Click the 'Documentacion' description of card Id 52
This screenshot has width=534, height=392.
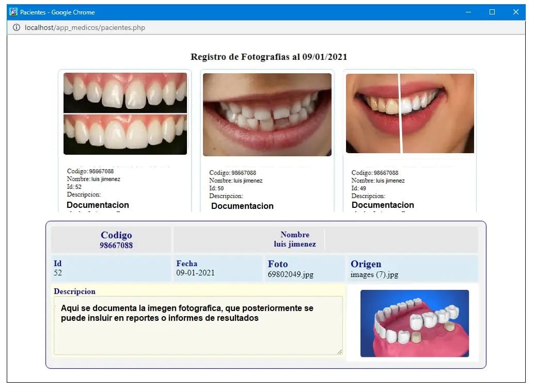coord(98,205)
